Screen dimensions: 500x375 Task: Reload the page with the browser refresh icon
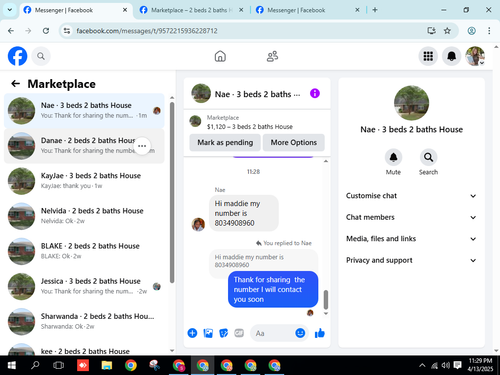46,31
